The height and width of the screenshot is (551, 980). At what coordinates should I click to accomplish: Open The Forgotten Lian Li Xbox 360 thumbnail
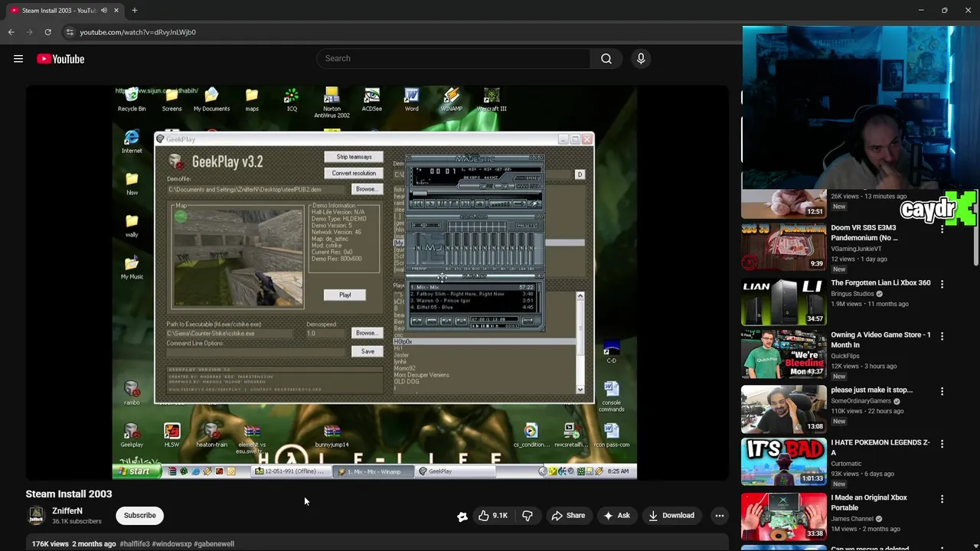coord(783,302)
